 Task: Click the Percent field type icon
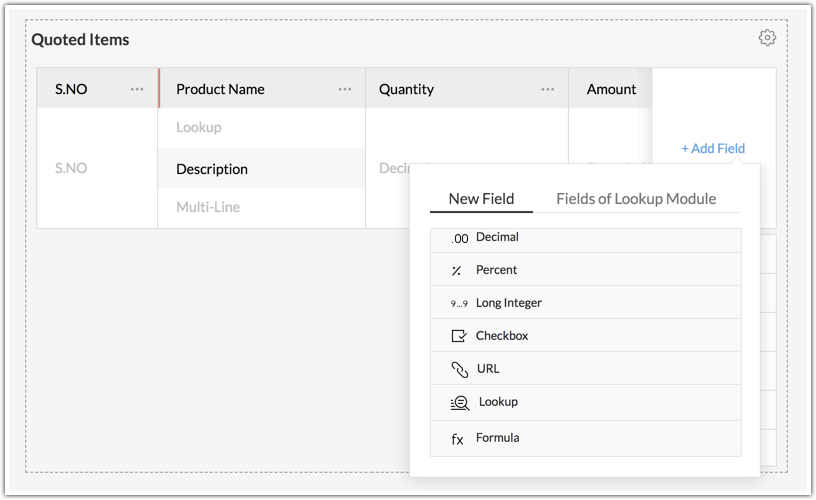[x=456, y=270]
